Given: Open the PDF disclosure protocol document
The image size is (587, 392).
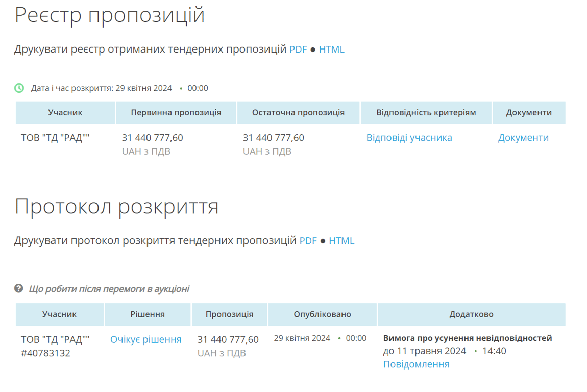Looking at the screenshot, I should [308, 240].
